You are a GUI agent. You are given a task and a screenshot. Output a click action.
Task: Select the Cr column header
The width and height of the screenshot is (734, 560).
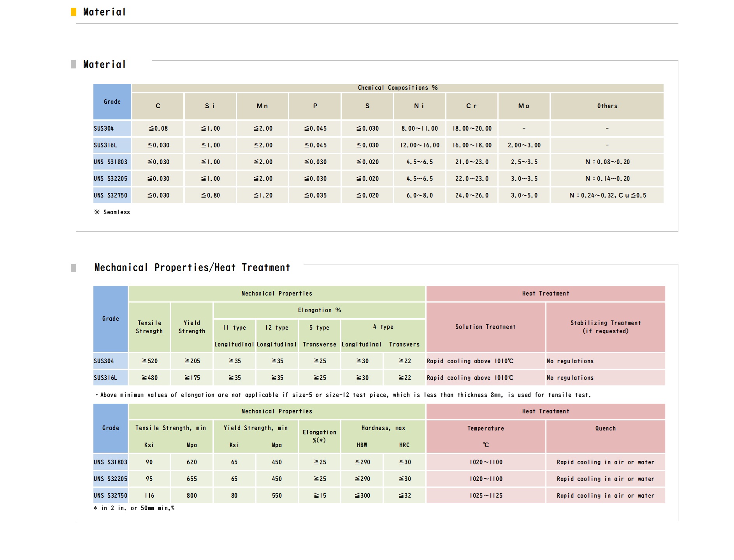point(472,106)
